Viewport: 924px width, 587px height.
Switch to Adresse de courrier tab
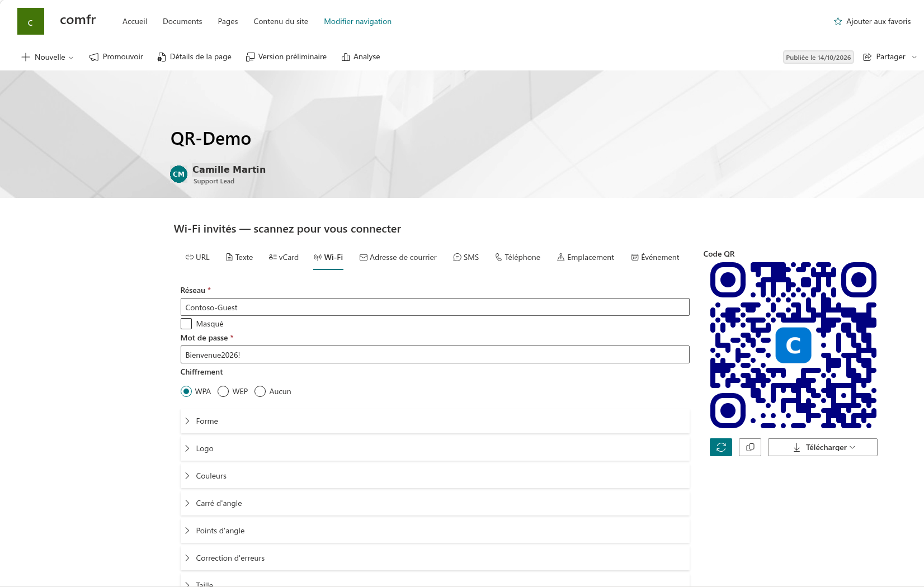point(398,257)
